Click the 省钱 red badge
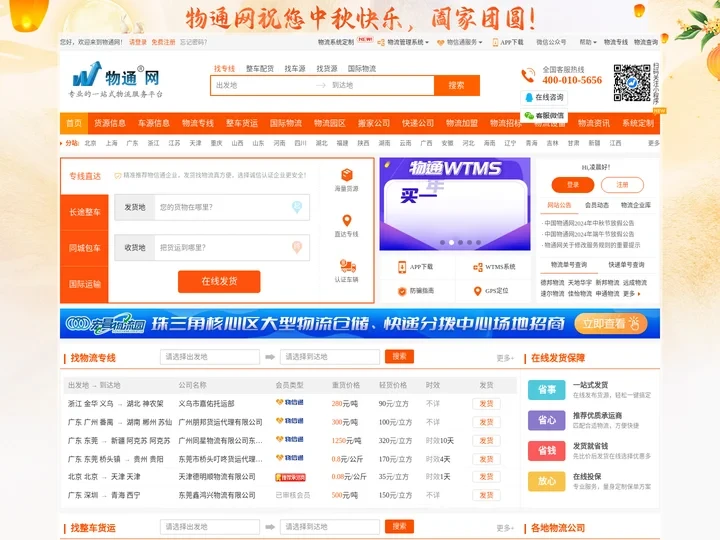This screenshot has height=540, width=720. [x=546, y=450]
